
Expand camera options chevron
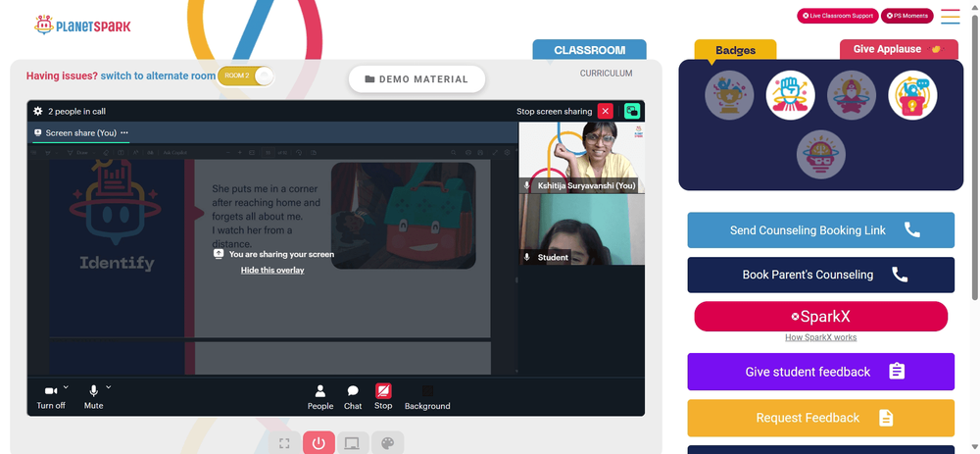coord(67,387)
